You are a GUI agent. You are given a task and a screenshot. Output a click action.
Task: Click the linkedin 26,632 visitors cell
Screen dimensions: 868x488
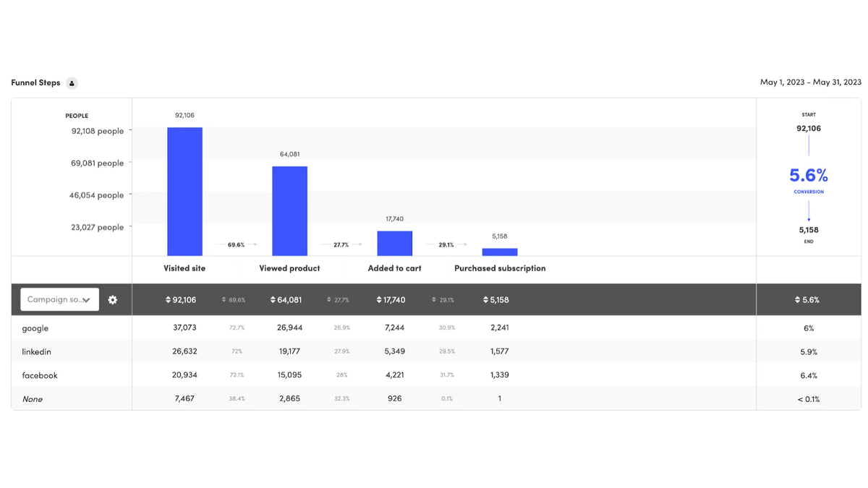pyautogui.click(x=184, y=351)
